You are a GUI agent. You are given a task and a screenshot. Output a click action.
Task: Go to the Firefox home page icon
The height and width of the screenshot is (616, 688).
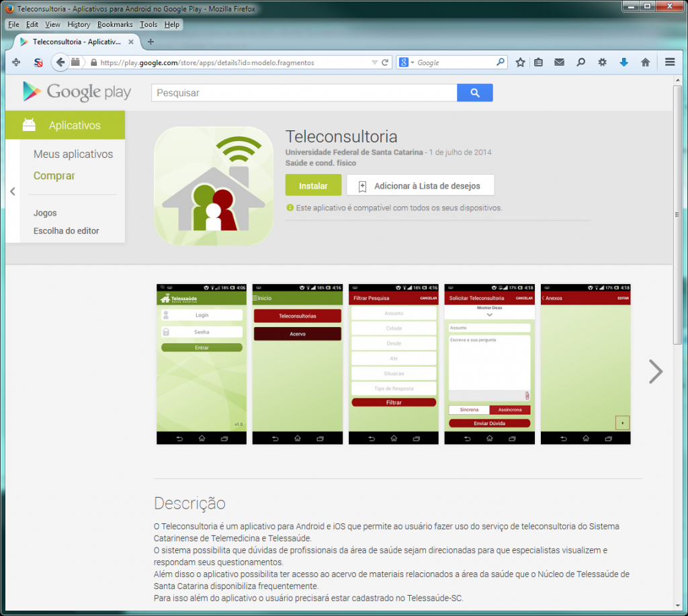click(646, 62)
